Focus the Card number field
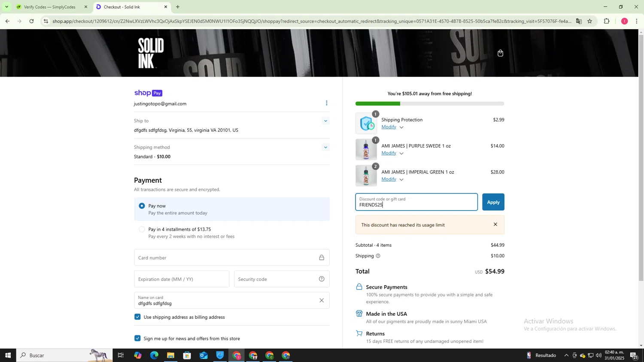Image resolution: width=644 pixels, height=362 pixels. pyautogui.click(x=232, y=257)
